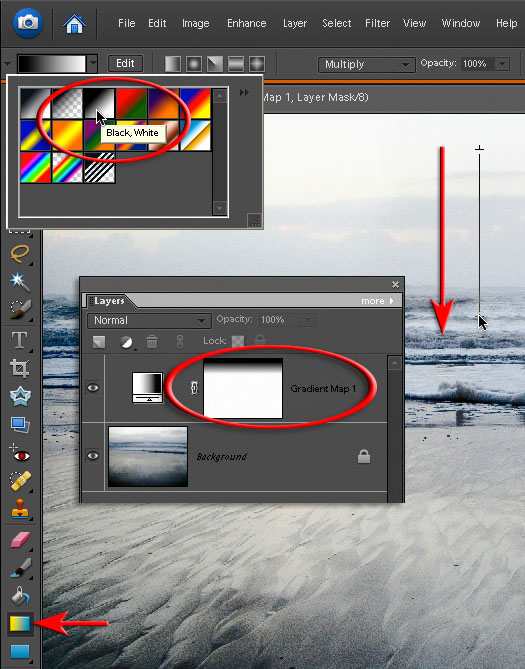The image size is (525, 669).
Task: Select the blue Rectangle shape tool
Action: [20, 652]
